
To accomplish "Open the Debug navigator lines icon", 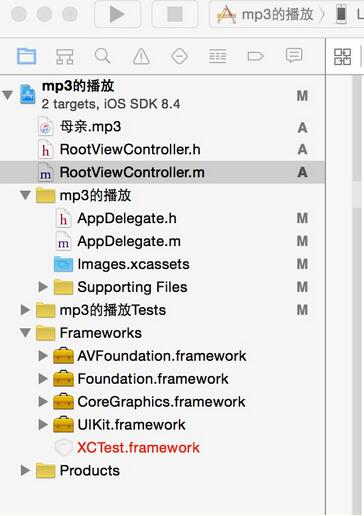I will [x=218, y=56].
